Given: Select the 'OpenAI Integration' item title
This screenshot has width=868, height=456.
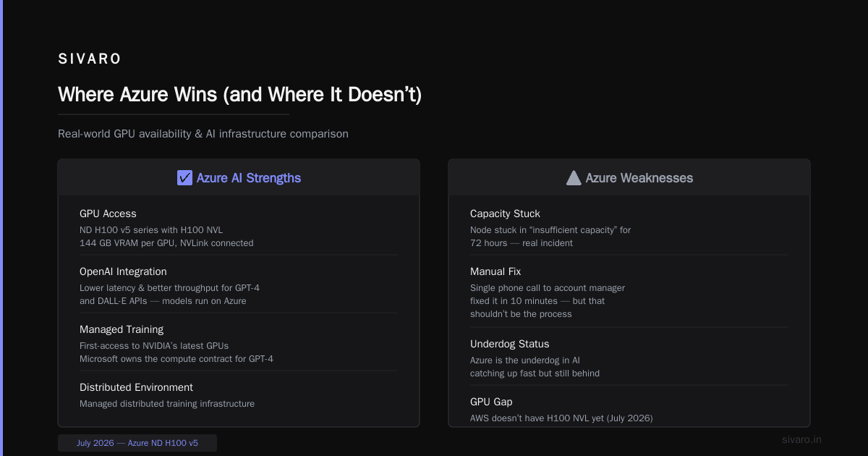Looking at the screenshot, I should (x=123, y=271).
